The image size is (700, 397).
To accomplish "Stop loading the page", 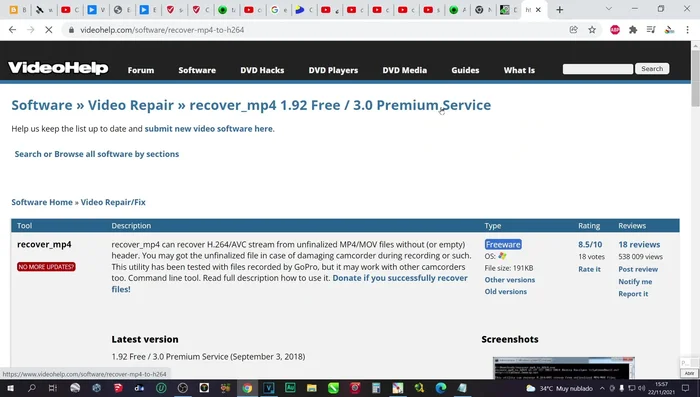I will (x=49, y=30).
